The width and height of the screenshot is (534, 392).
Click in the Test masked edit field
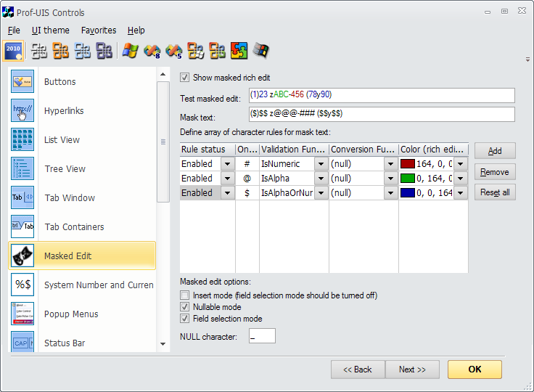coord(382,95)
